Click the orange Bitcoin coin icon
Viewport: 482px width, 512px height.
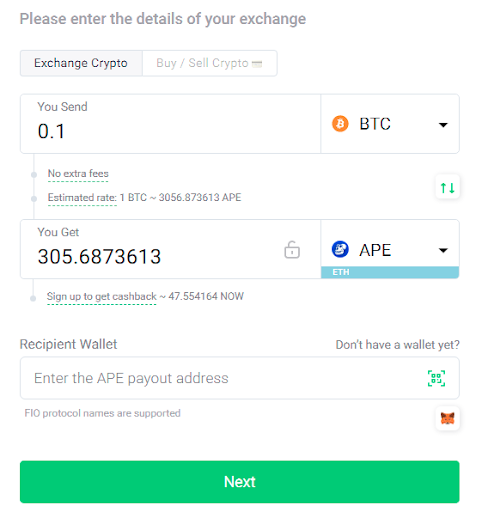click(340, 124)
